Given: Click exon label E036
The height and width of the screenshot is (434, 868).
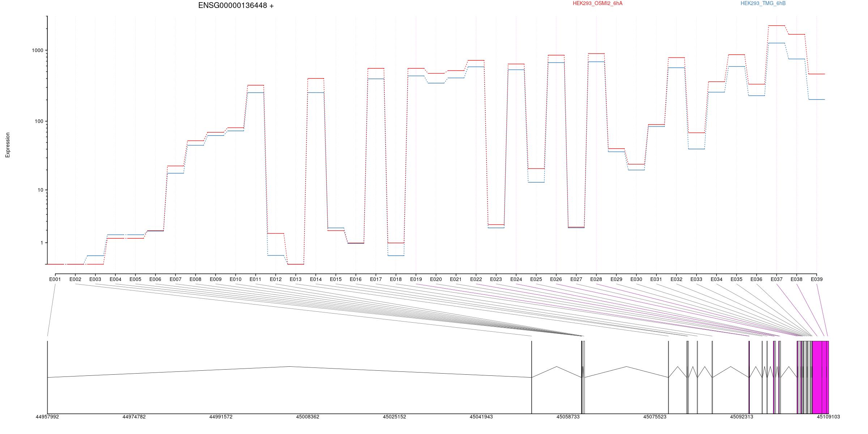Looking at the screenshot, I should pos(756,279).
